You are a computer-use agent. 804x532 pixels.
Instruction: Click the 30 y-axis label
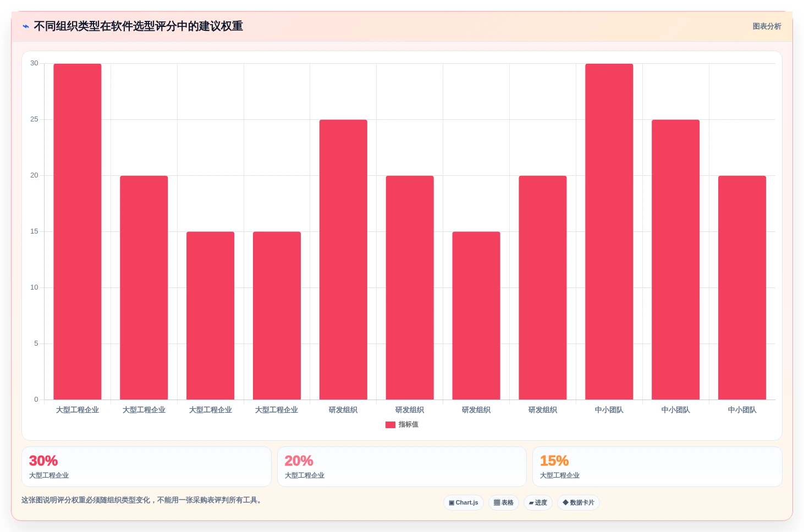point(34,63)
